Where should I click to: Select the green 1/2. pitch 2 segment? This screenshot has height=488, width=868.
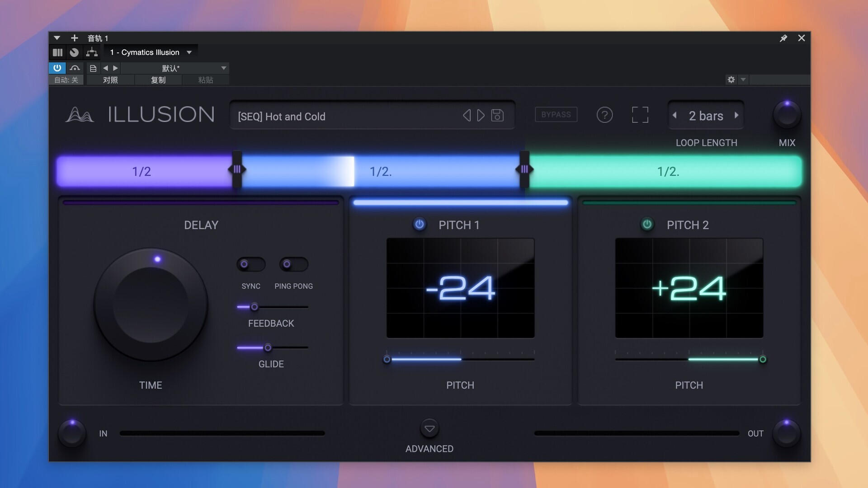pos(665,171)
